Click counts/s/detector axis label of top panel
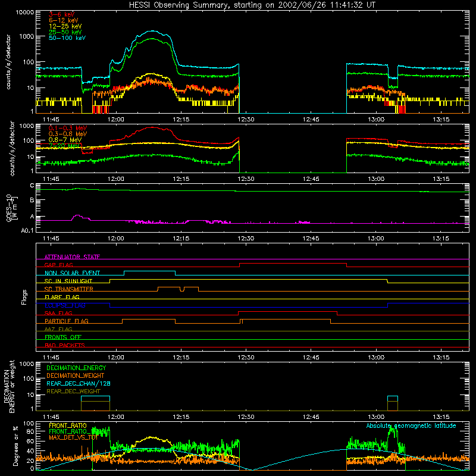The width and height of the screenshot is (476, 476). point(8,62)
